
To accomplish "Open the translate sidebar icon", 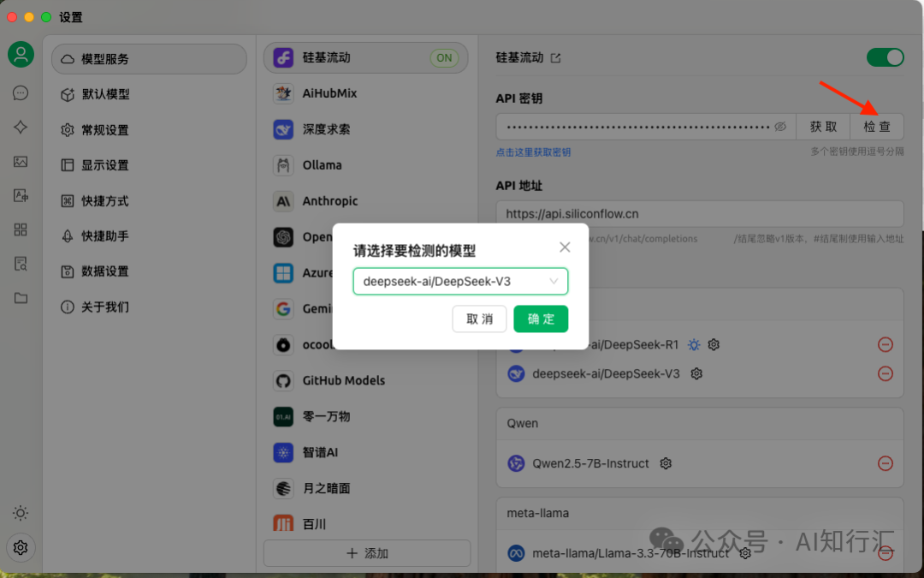I will [21, 195].
